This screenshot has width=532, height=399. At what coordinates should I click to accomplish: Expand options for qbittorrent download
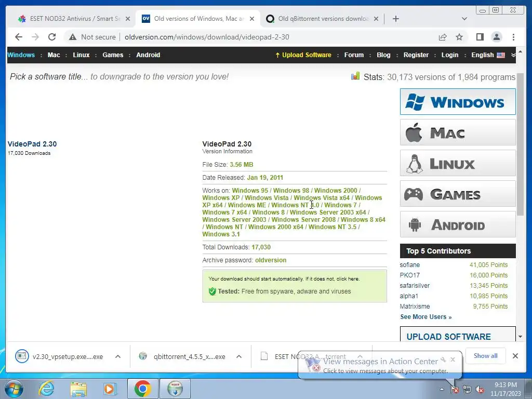coord(239,356)
